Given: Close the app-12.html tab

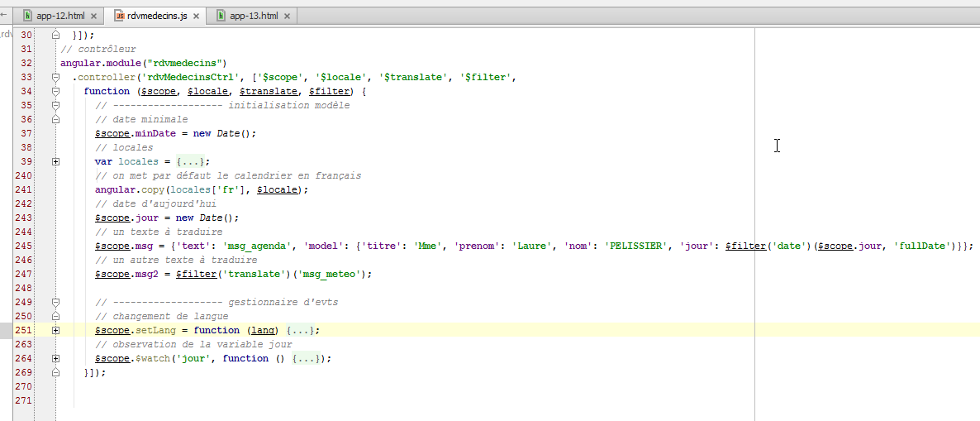Looking at the screenshot, I should [93, 17].
